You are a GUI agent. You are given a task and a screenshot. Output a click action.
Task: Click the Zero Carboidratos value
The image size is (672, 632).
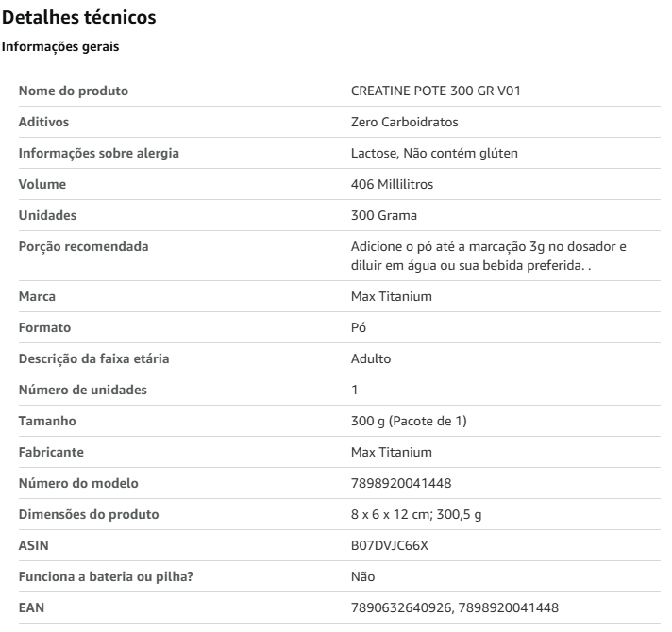pos(405,122)
